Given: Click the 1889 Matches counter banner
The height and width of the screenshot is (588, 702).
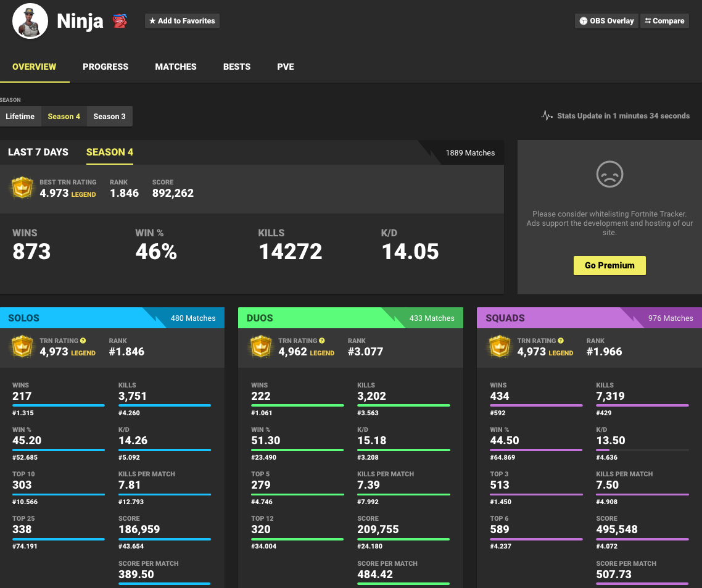Looking at the screenshot, I should [471, 152].
